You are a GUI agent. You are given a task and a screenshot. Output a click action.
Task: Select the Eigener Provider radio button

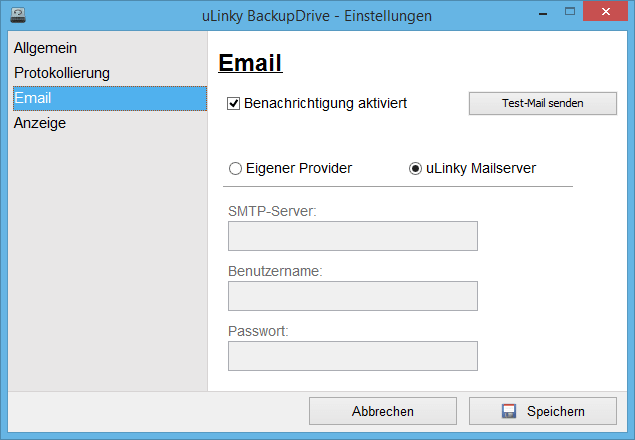coord(235,169)
